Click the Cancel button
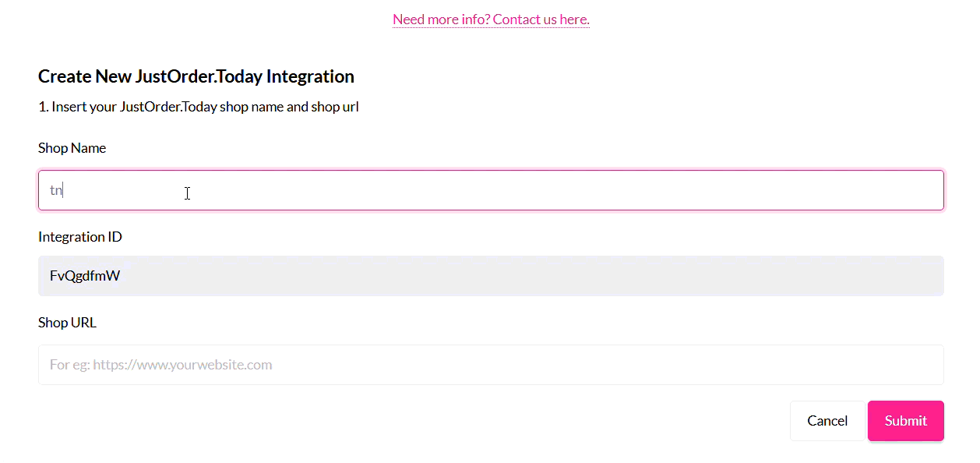Viewport: 980px width, 463px height. click(827, 421)
